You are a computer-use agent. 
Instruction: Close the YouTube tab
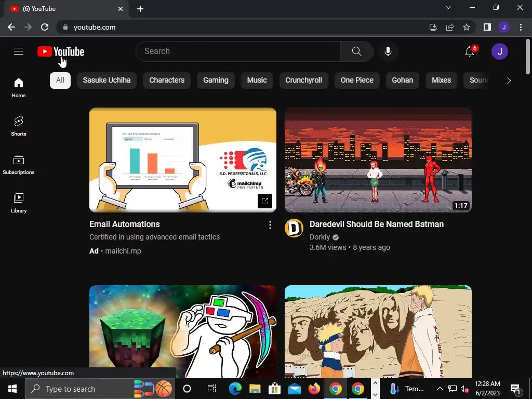click(121, 9)
